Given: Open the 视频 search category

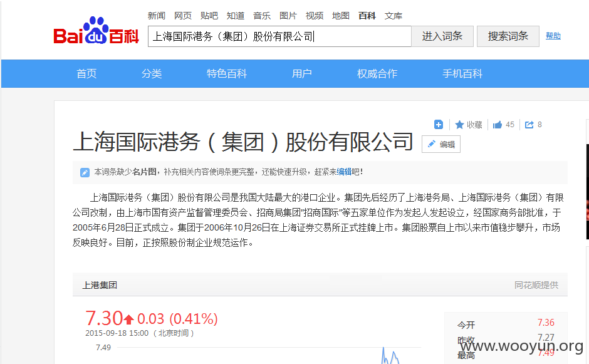Looking at the screenshot, I should pos(315,16).
